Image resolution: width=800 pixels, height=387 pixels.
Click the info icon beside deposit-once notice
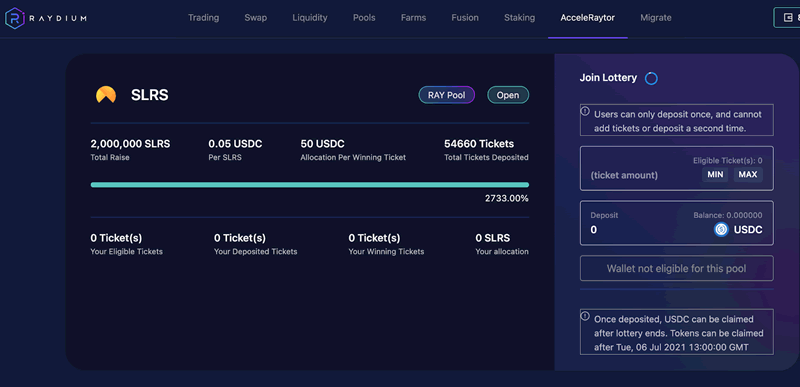tap(585, 111)
